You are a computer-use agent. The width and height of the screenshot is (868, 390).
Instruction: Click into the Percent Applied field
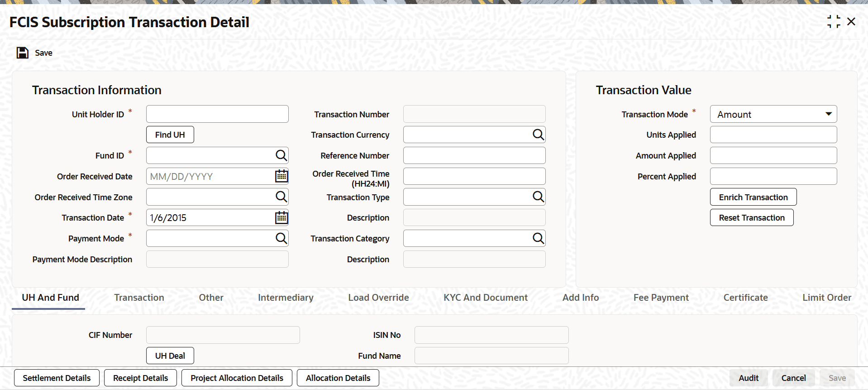(x=773, y=176)
